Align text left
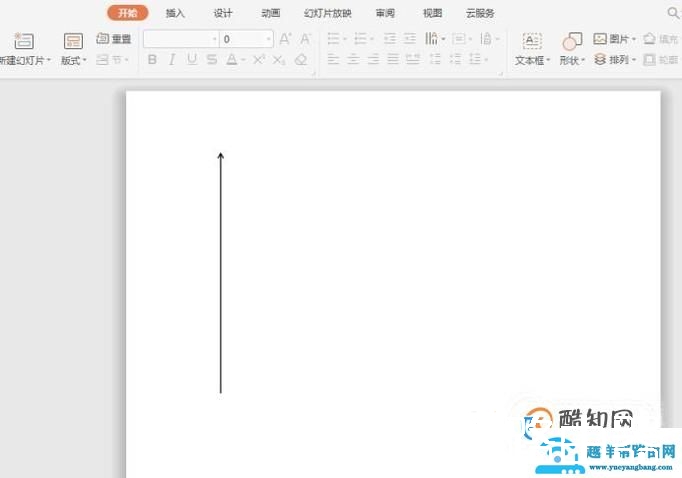Viewport: 682px width, 478px height. tap(333, 59)
